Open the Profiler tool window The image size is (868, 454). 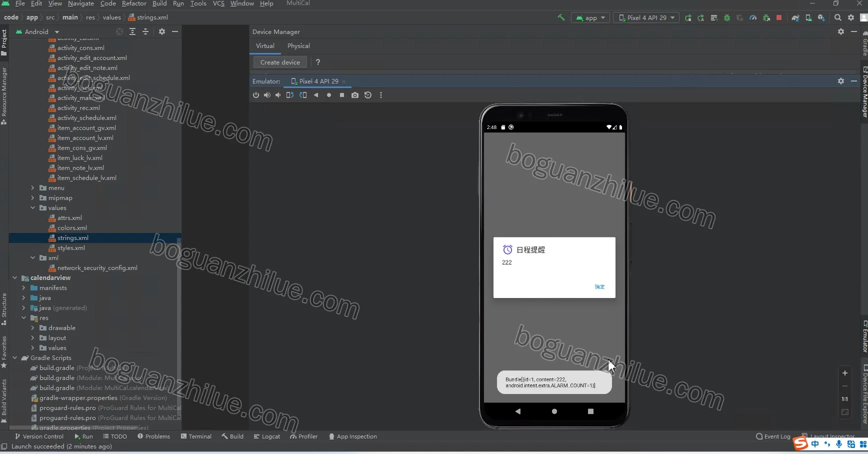303,436
